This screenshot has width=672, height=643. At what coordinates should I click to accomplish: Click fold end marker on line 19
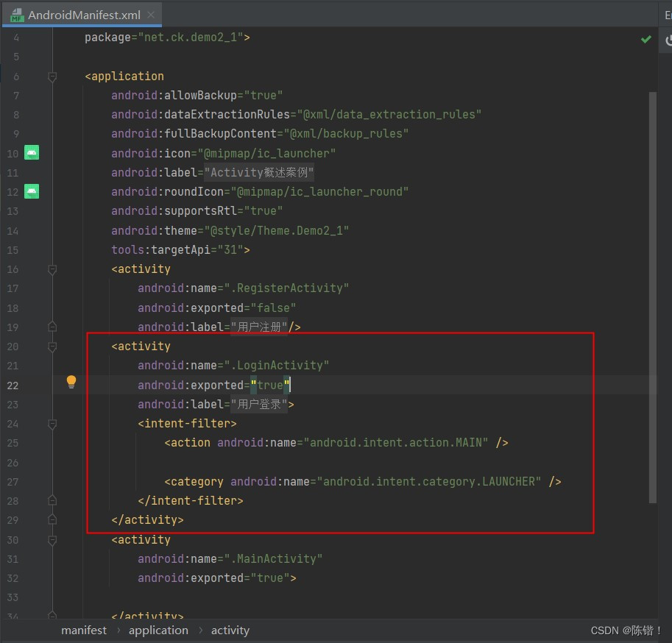coord(52,327)
